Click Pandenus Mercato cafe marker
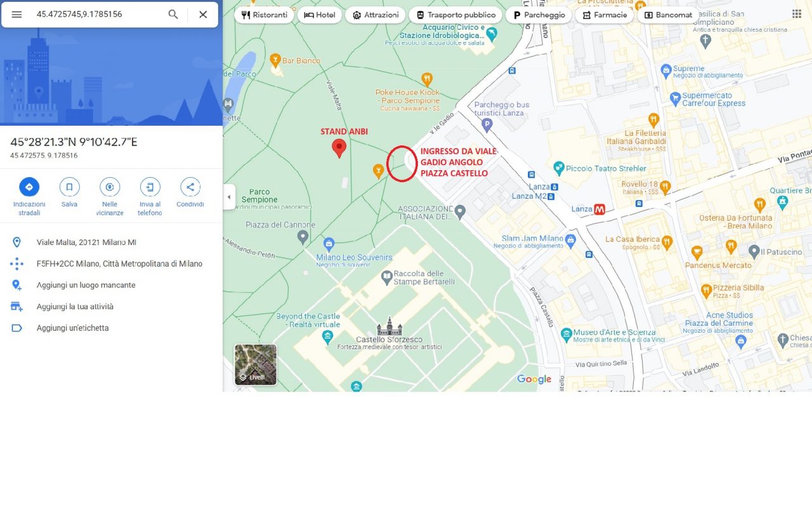This screenshot has width=812, height=513. pos(697,253)
